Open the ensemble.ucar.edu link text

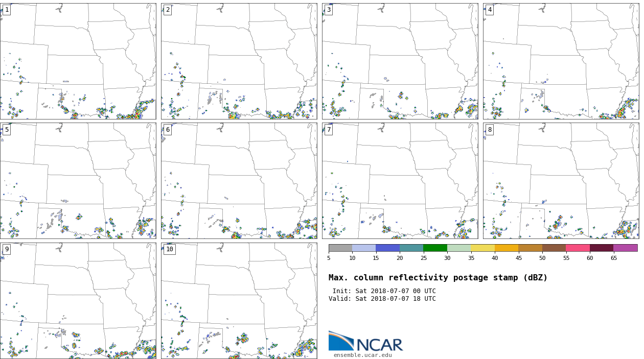point(362,355)
